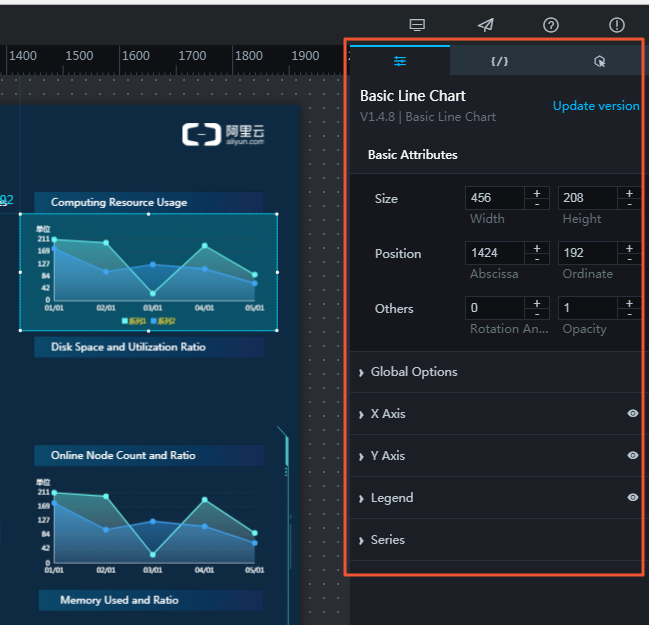649x625 pixels.
Task: Click the Update version link
Action: [x=596, y=106]
